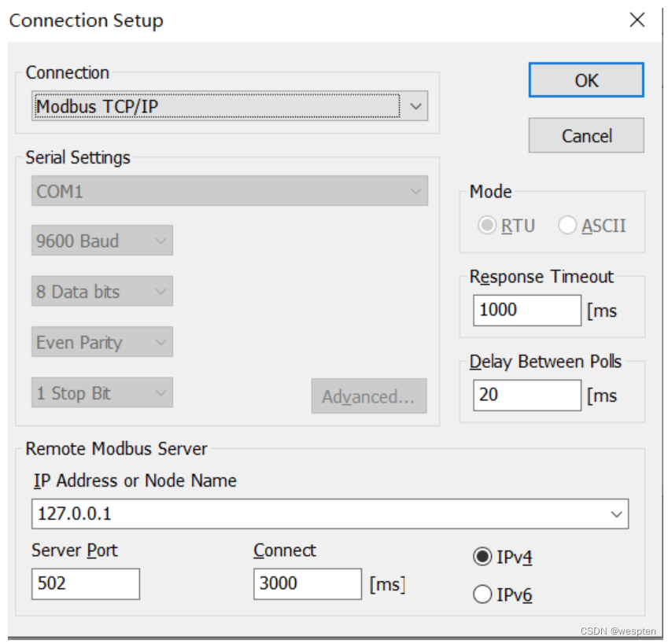Open the Even Parity dropdown

(102, 342)
